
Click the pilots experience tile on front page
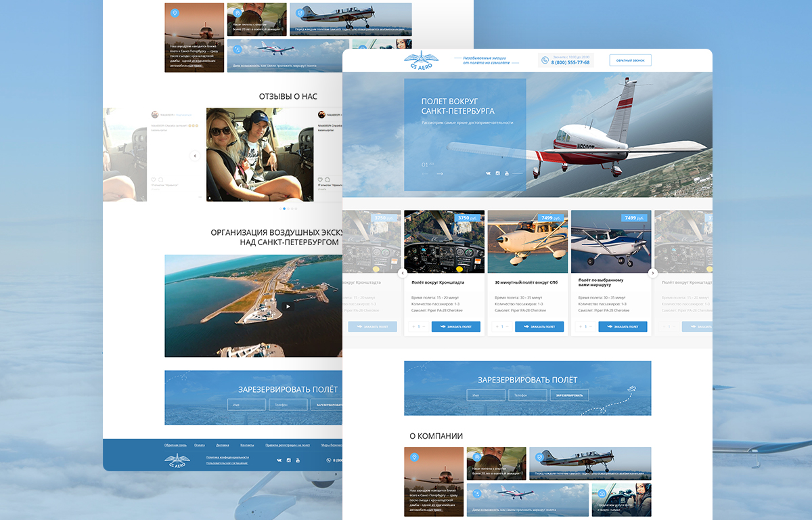pyautogui.click(x=496, y=464)
